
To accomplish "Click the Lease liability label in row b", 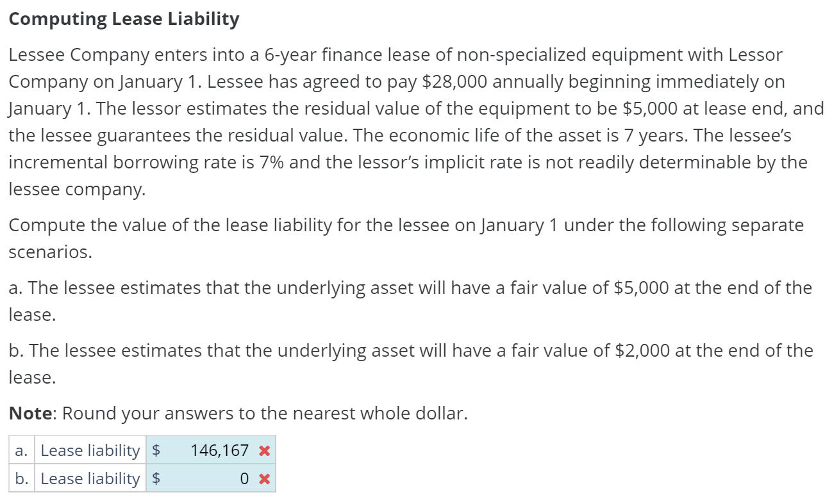I will tap(90, 478).
